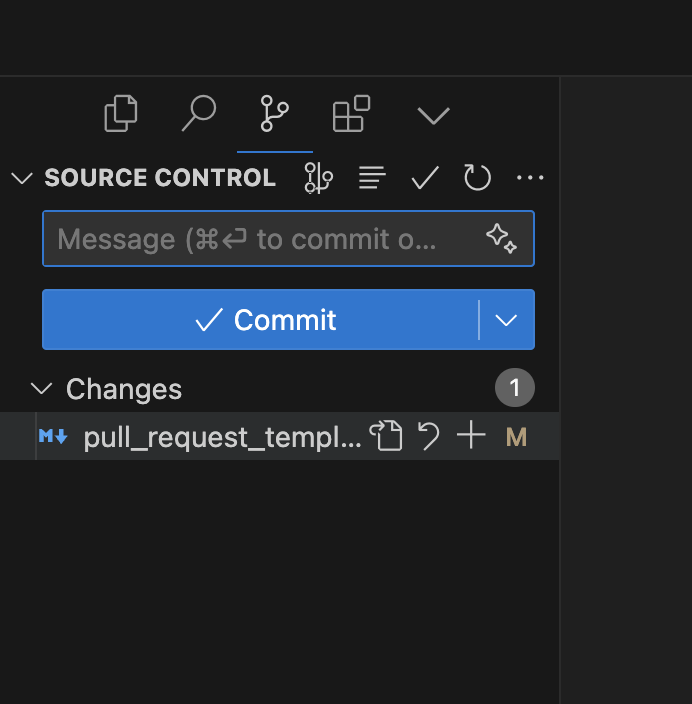Open the Extensions view icon

click(x=351, y=114)
